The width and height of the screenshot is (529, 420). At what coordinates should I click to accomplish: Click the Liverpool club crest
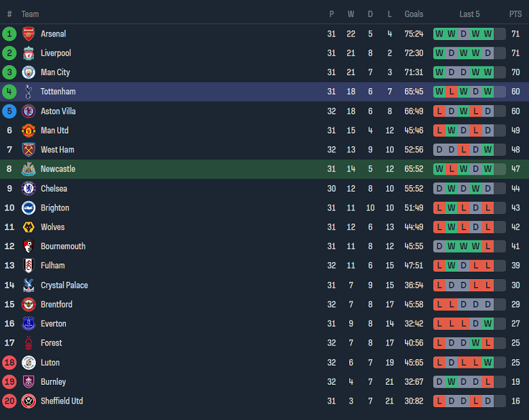coord(28,53)
